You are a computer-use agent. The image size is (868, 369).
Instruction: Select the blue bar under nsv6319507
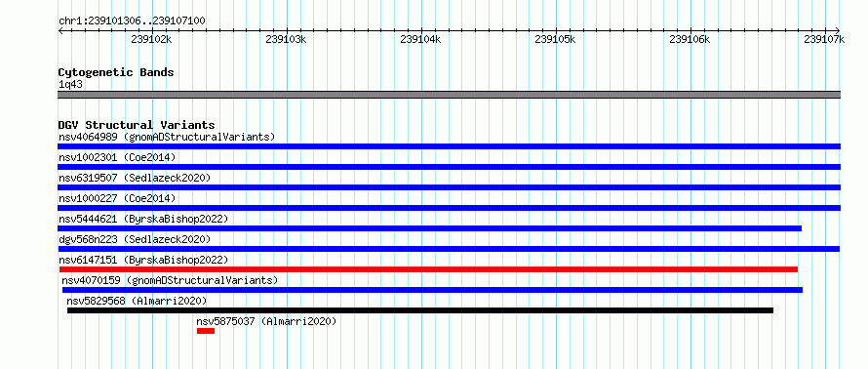(449, 187)
